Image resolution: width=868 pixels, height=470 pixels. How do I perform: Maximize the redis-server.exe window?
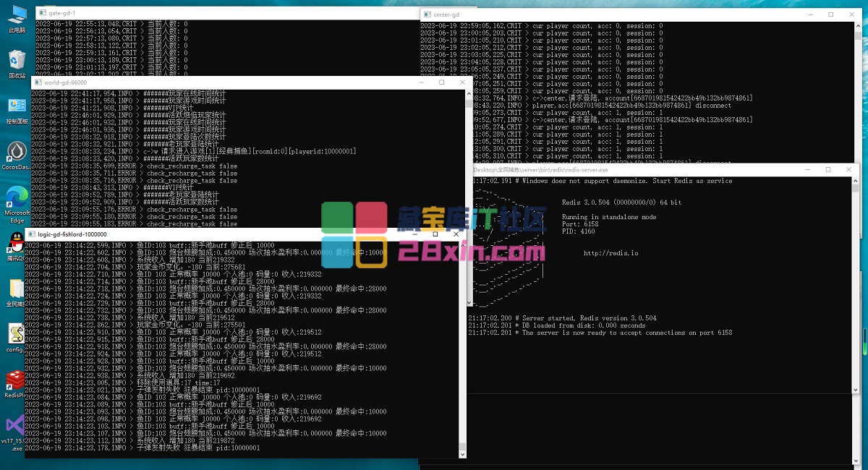[x=828, y=169]
